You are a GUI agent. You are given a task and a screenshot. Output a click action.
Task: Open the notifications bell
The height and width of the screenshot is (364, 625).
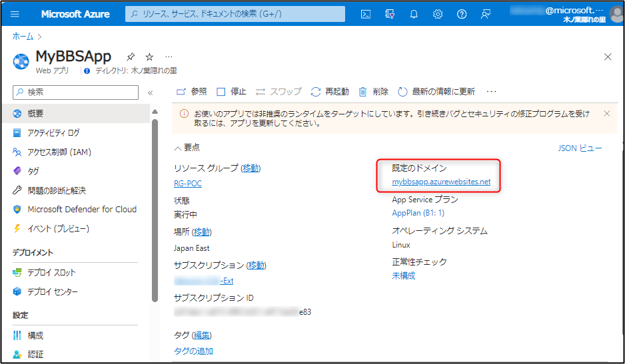414,15
